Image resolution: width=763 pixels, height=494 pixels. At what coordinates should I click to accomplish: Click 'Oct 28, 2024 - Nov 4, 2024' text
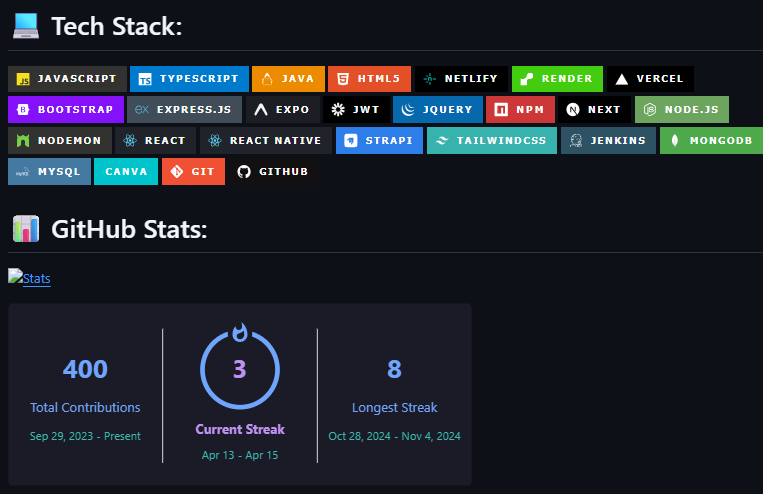click(x=395, y=436)
